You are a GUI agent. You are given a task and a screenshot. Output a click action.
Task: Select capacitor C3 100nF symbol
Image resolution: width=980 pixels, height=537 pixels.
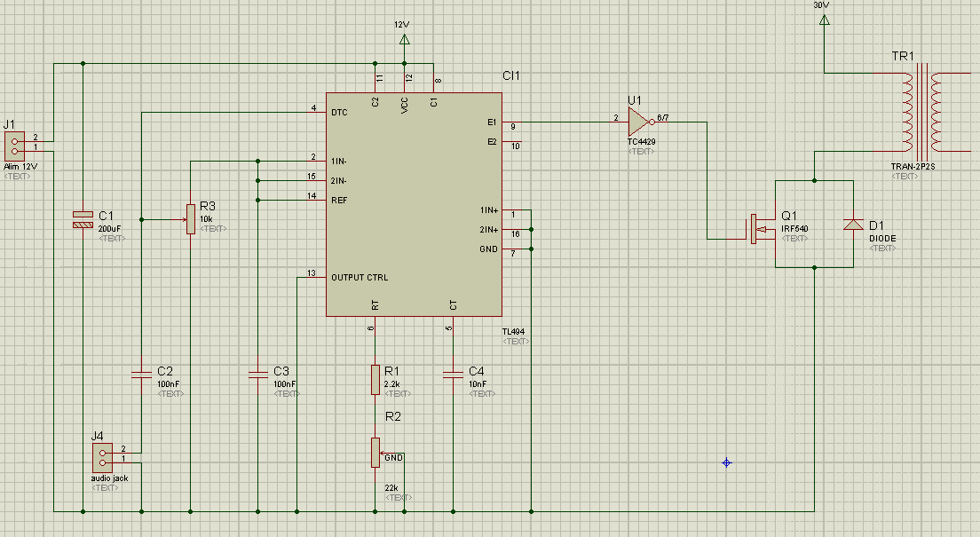pos(257,375)
